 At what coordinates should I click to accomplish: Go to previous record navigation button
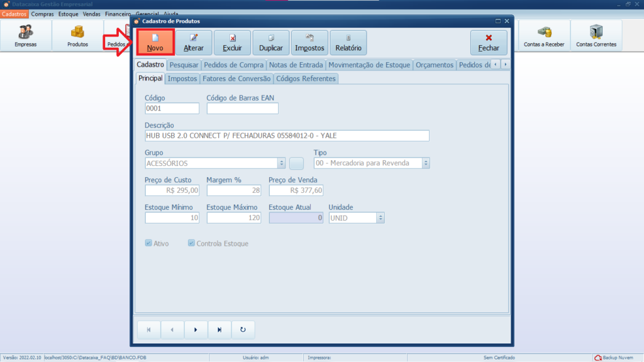pos(172,329)
